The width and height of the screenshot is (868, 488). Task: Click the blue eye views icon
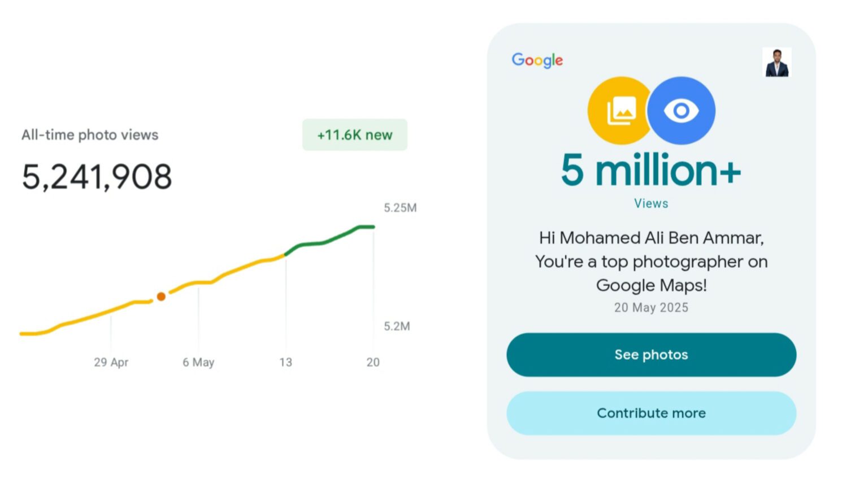681,111
